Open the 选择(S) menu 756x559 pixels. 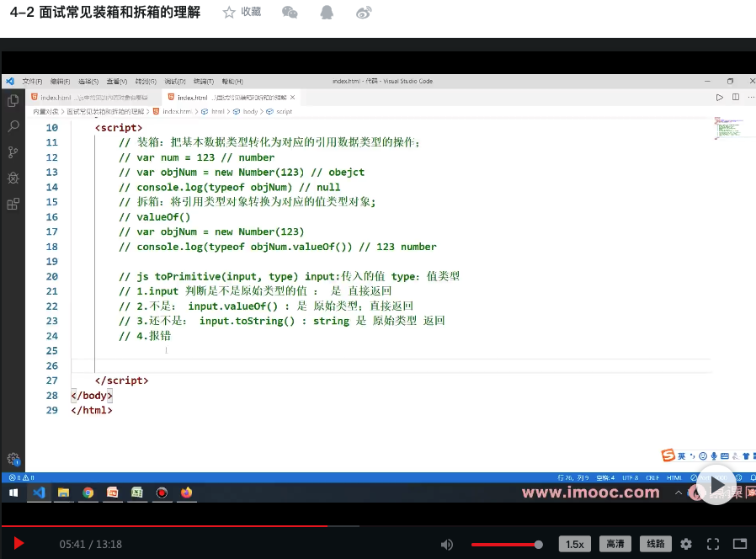[x=88, y=82]
